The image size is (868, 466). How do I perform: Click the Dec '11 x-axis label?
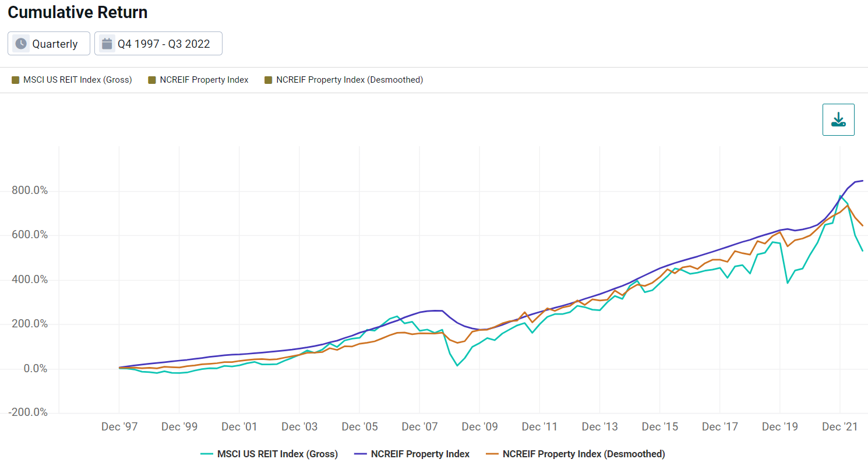point(540,427)
